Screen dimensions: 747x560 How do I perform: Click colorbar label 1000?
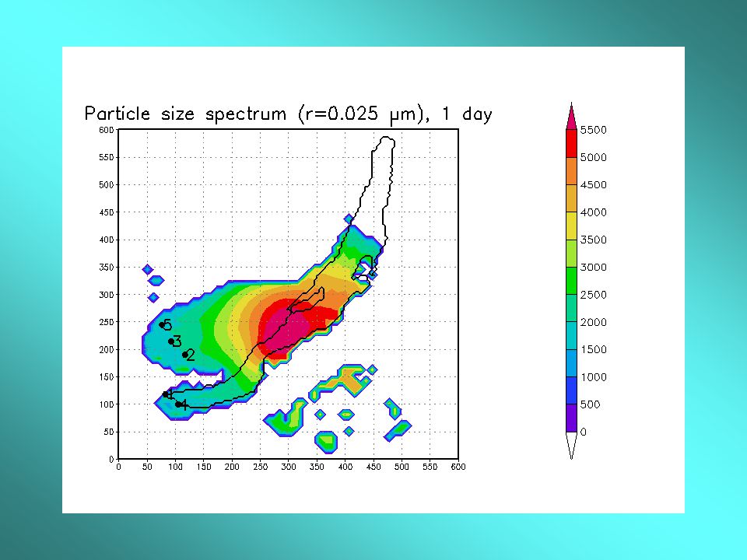coord(593,377)
